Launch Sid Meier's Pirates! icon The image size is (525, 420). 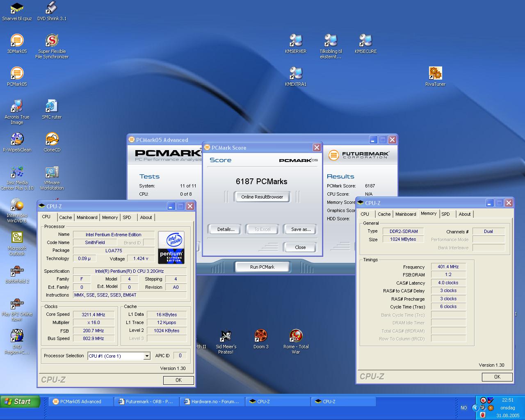pyautogui.click(x=226, y=342)
